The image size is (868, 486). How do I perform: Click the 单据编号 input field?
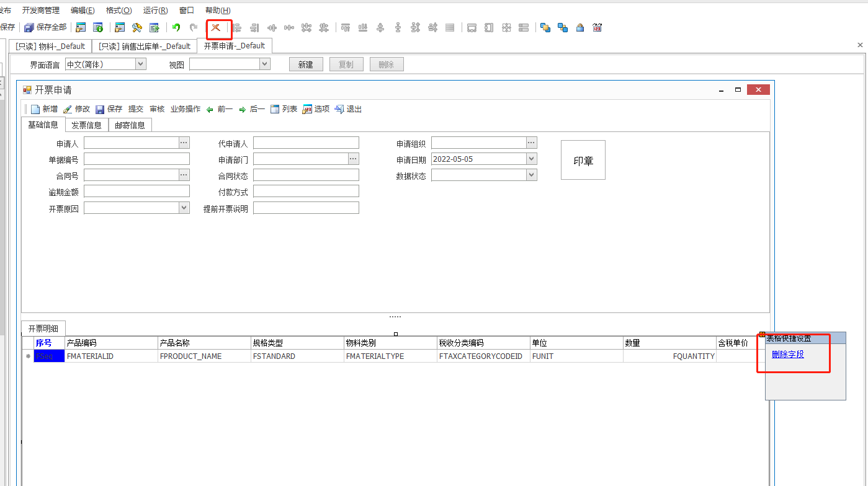pos(136,159)
